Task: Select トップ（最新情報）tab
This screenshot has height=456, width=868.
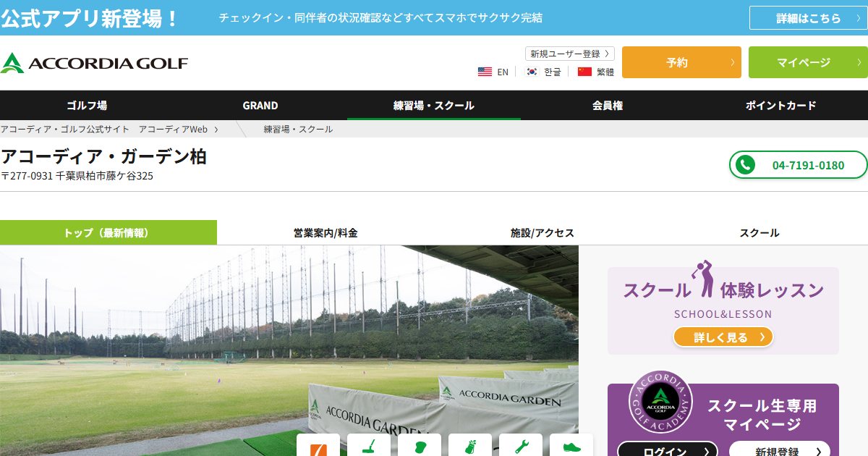Action: (109, 232)
